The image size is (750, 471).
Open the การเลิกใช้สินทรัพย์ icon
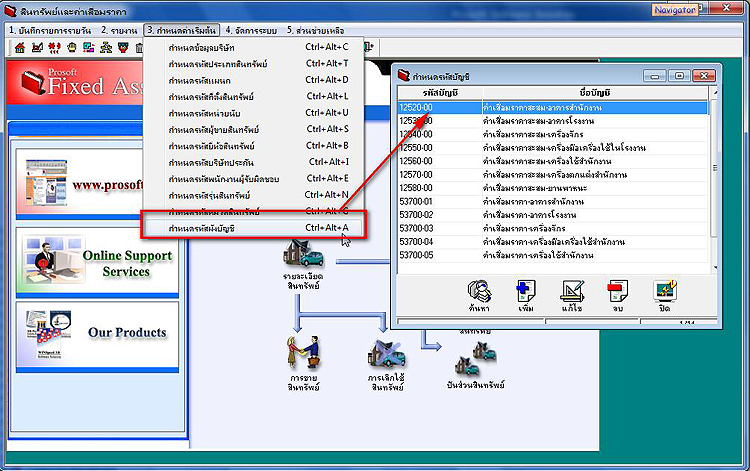tap(386, 353)
